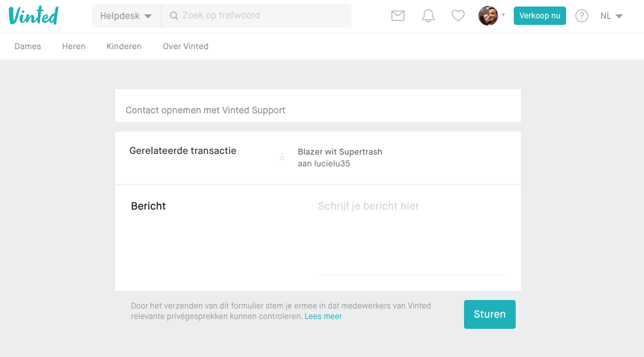Screen dimensions: 644x357
Task: Click the Sturen button
Action: (x=490, y=314)
